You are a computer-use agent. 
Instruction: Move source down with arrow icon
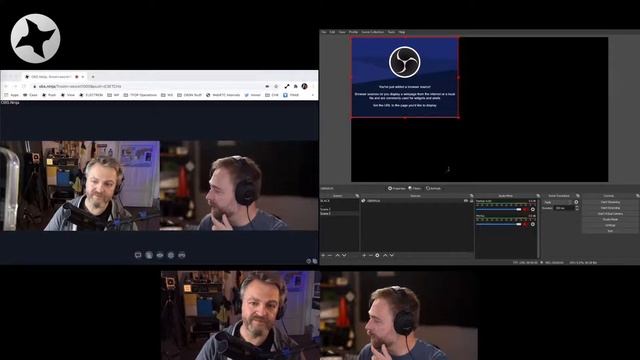(x=391, y=256)
